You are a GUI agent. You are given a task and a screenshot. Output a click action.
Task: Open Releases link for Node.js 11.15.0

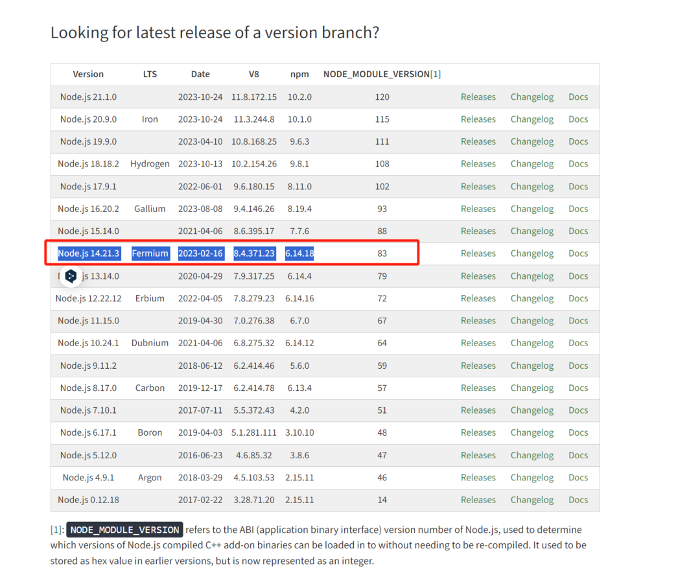pyautogui.click(x=478, y=321)
